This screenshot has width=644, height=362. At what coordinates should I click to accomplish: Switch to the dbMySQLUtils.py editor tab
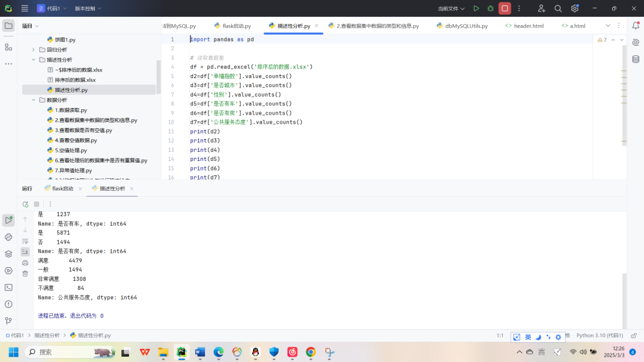click(462, 26)
